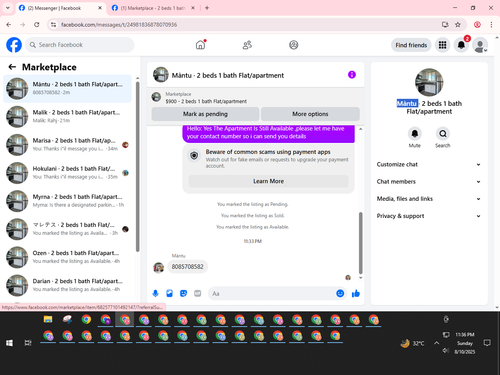Send a voice clip with microphone
Image resolution: width=500 pixels, height=375 pixels.
point(155,293)
